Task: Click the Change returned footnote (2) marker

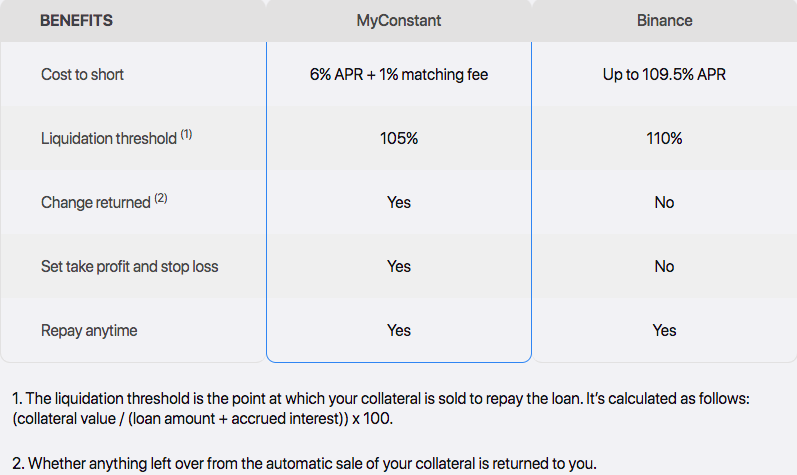Action: coord(161,199)
